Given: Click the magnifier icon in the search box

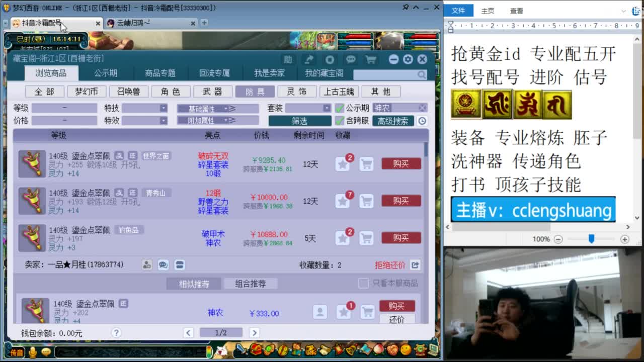Looking at the screenshot, I should coord(422,74).
